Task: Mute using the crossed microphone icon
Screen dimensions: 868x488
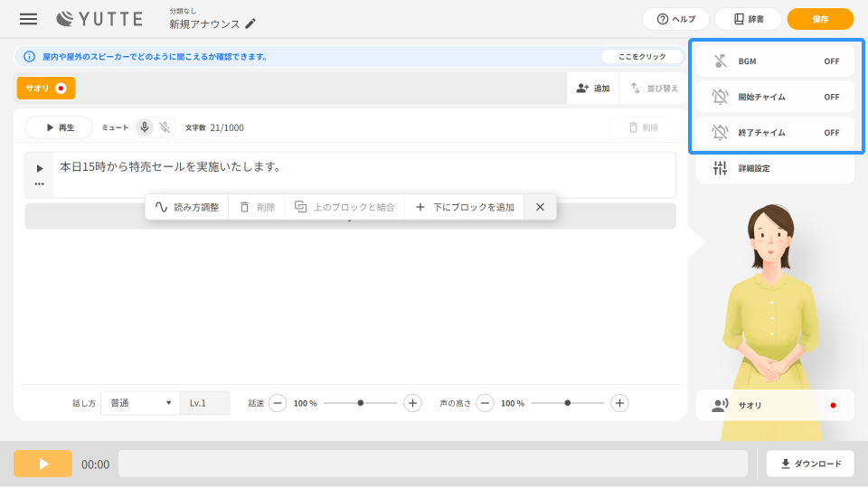Action: click(165, 127)
